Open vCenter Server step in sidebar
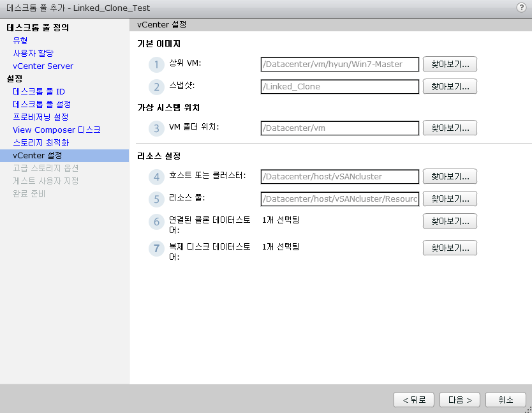This screenshot has width=532, height=413. [x=43, y=66]
